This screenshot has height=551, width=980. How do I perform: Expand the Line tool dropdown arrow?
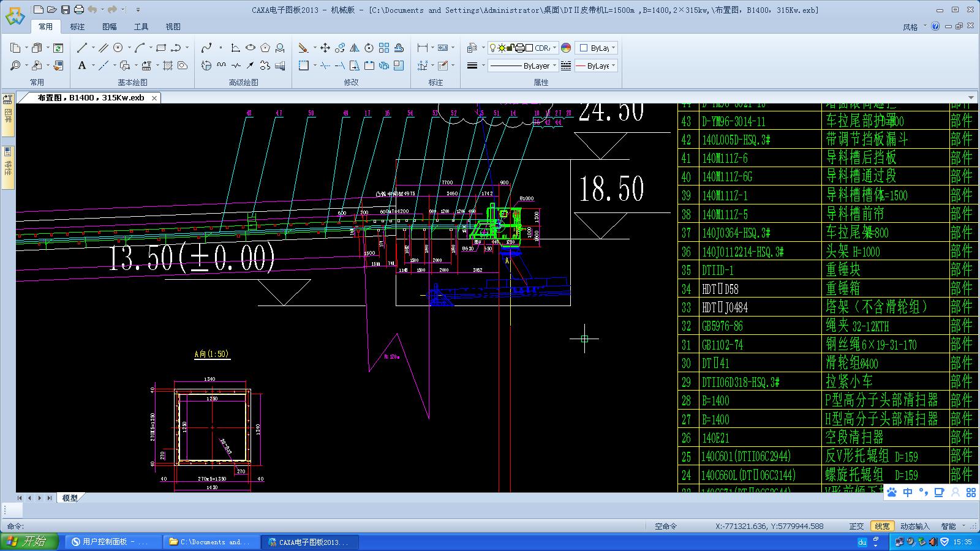coord(92,47)
